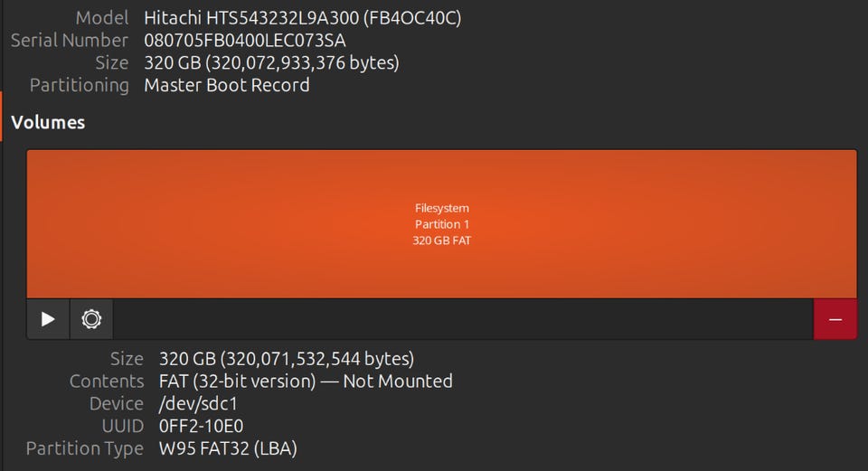Screen dimensions: 868x471
Task: Click the Partition Type field label
Action: point(85,448)
